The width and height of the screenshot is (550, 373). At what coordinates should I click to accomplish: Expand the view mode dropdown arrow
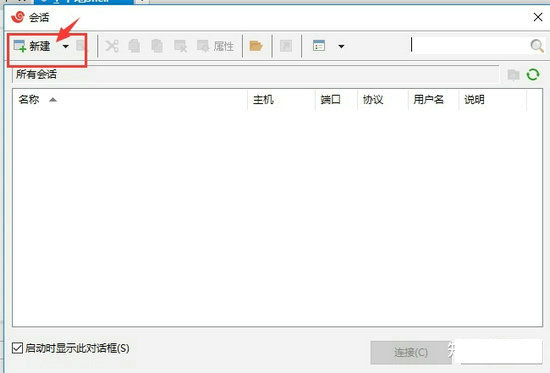tap(341, 46)
